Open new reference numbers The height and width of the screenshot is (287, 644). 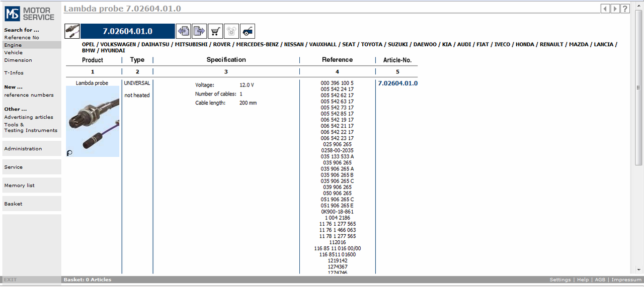click(29, 94)
